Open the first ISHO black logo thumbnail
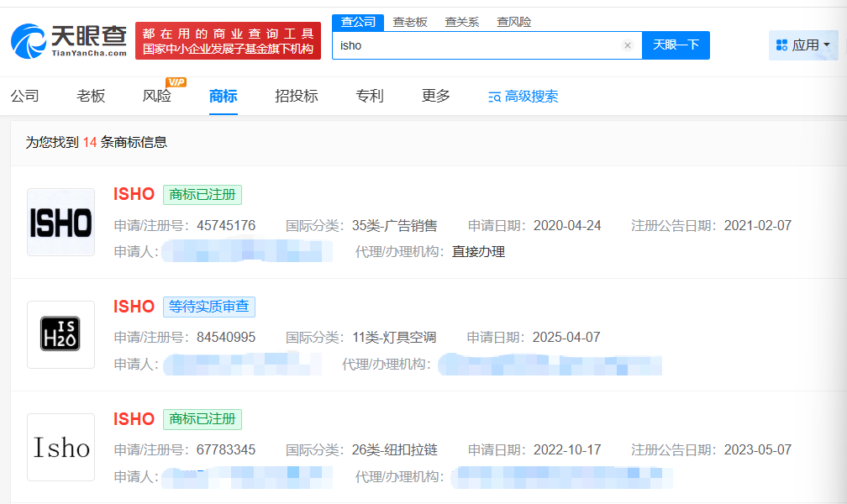 (x=60, y=223)
